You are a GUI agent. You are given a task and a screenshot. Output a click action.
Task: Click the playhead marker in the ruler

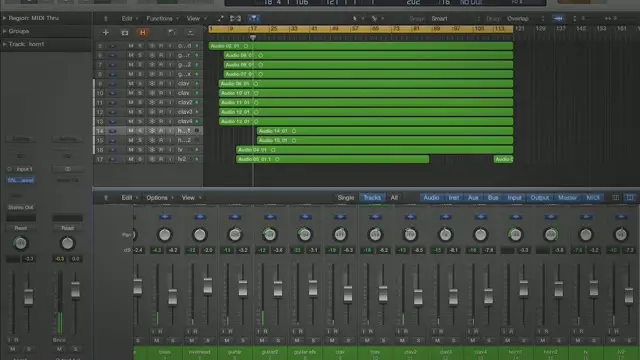point(253,38)
